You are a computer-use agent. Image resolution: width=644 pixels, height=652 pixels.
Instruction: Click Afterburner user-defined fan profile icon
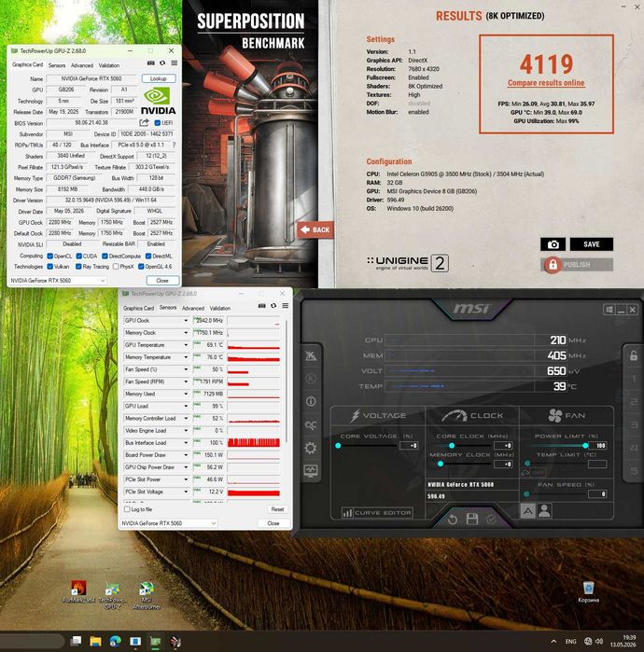(x=544, y=510)
